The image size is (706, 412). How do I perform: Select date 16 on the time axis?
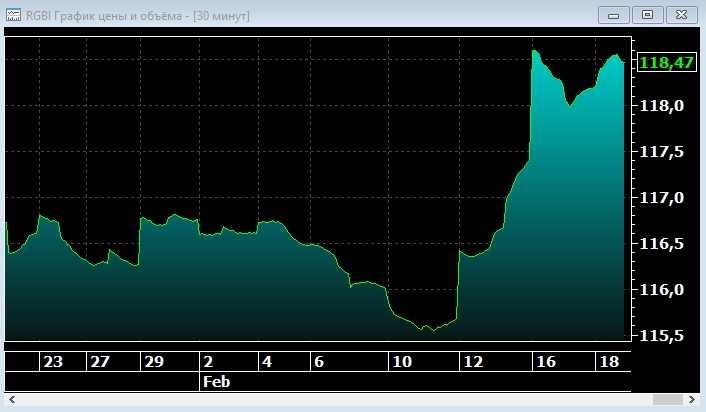(544, 362)
